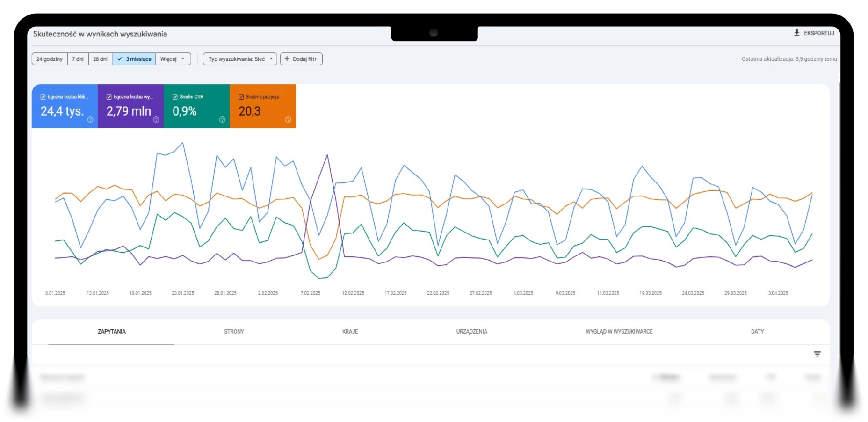Viewport: 868px width, 422px height.
Task: Select the 28 dni date range
Action: [x=100, y=59]
